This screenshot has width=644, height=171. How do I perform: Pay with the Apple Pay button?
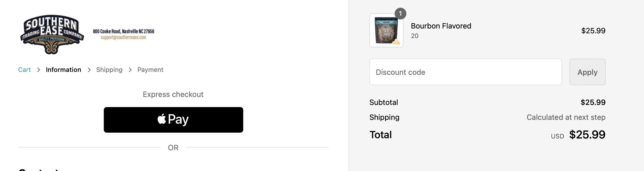point(173,120)
